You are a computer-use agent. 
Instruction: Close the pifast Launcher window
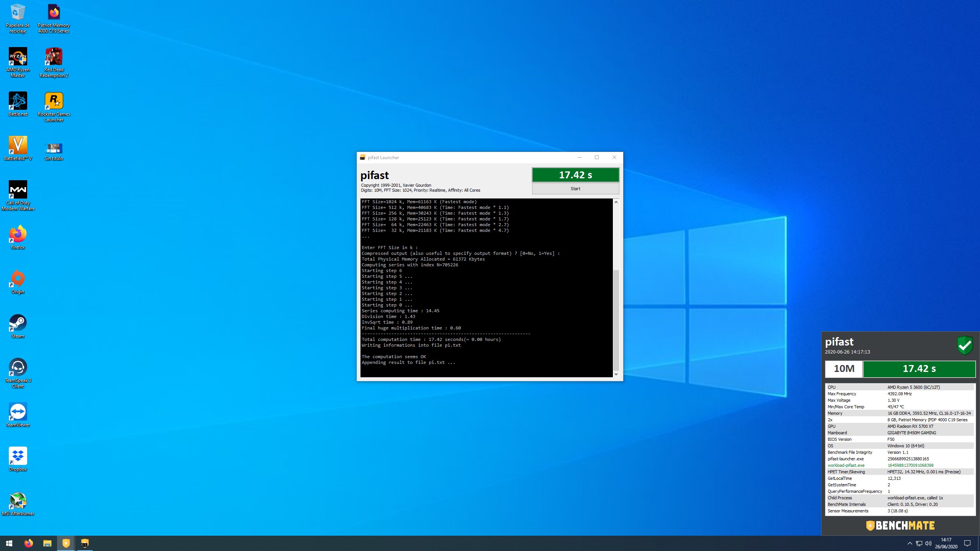point(614,158)
